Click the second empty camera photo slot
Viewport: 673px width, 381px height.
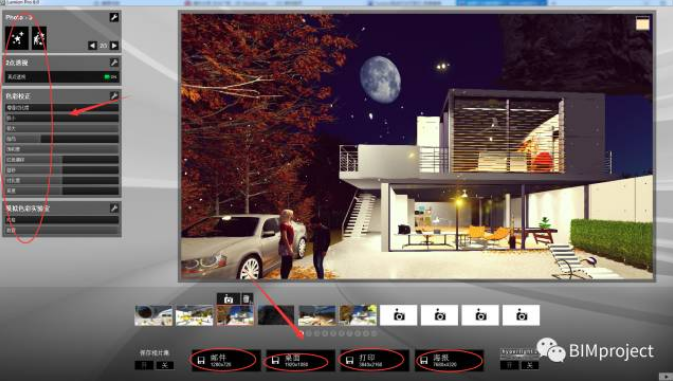click(x=440, y=316)
